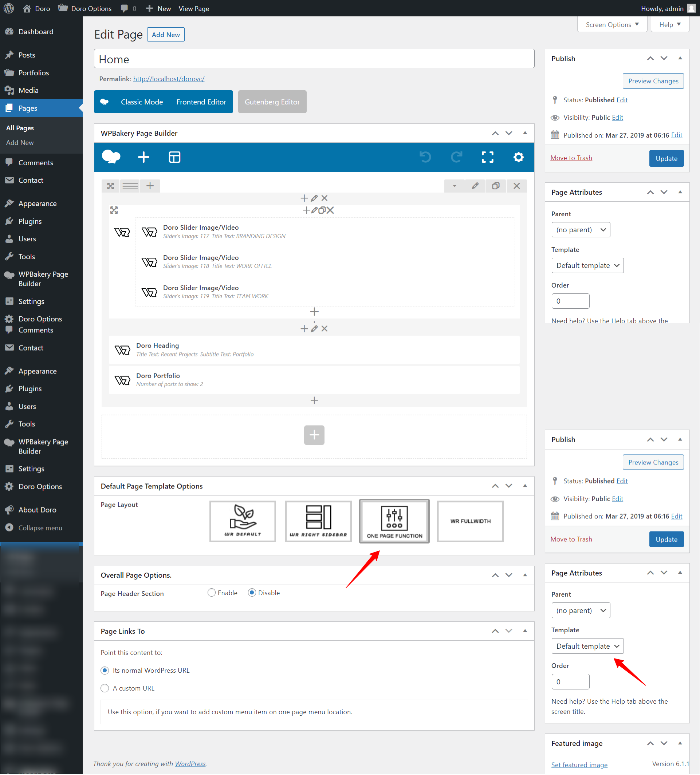The image size is (700, 775).
Task: Toggle row collapse using the small arrow icon
Action: point(454,186)
